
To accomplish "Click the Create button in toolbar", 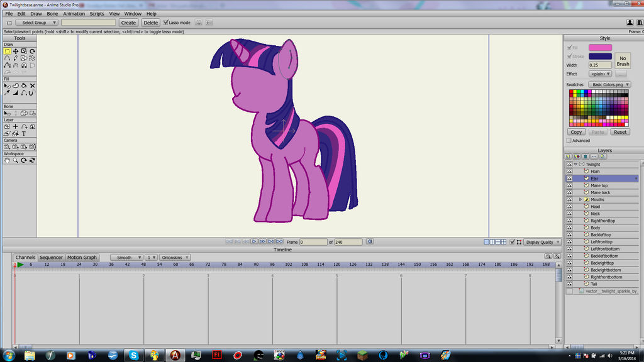I will point(128,22).
